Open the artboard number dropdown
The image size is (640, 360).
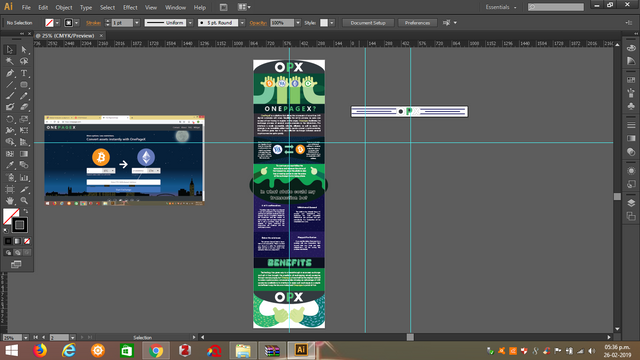[73, 338]
